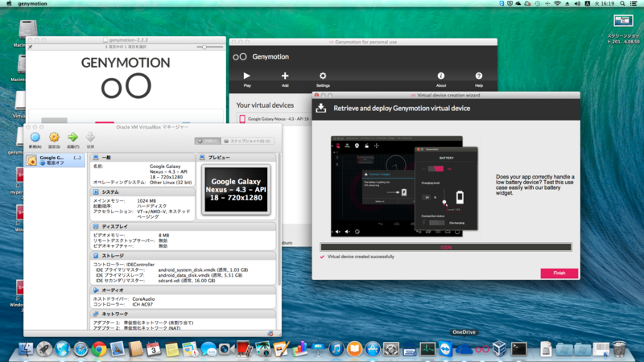Click VirtualBox Discard (破棄) down arrow icon

(x=90, y=138)
